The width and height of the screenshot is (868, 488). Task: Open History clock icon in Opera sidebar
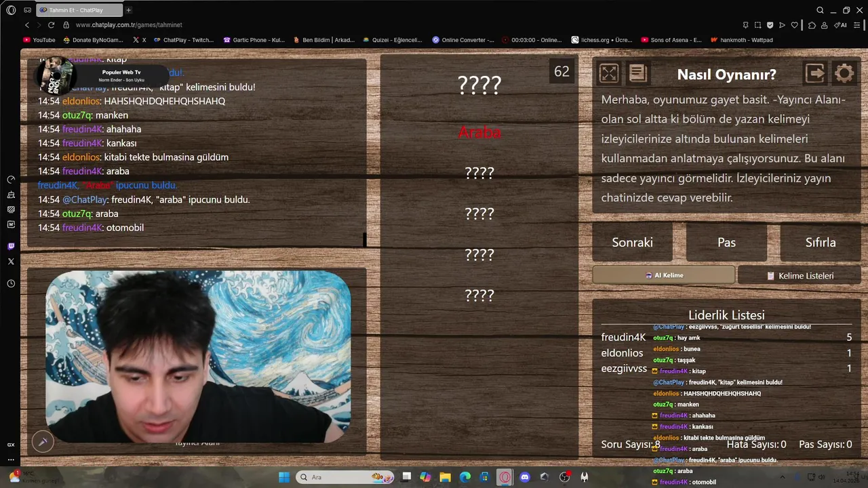(x=11, y=283)
